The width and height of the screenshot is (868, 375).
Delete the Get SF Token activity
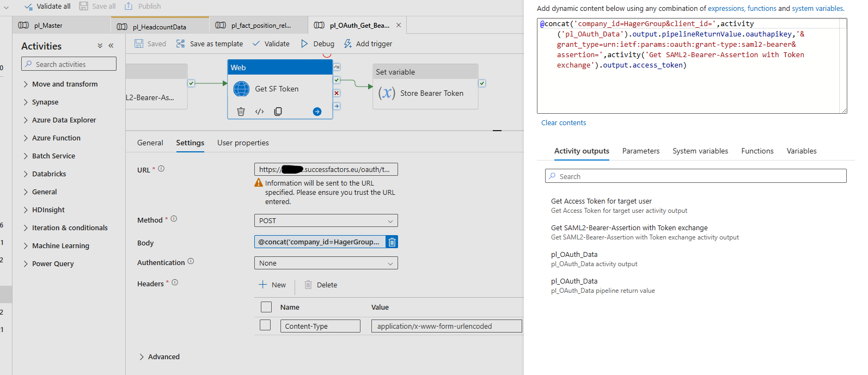pos(241,112)
